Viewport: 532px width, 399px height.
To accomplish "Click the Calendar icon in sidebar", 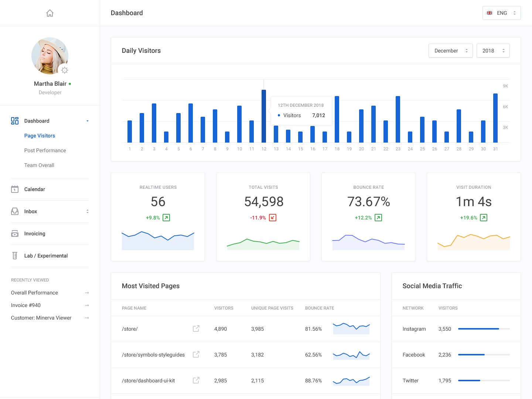I will (15, 189).
